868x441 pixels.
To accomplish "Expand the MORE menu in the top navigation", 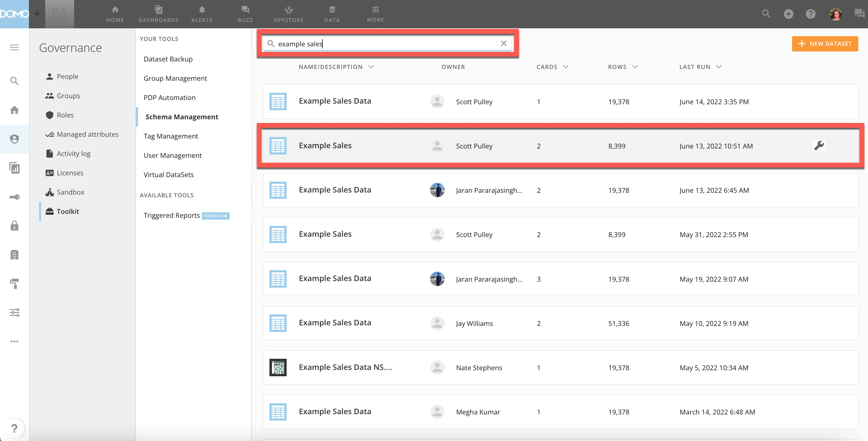I will point(376,14).
